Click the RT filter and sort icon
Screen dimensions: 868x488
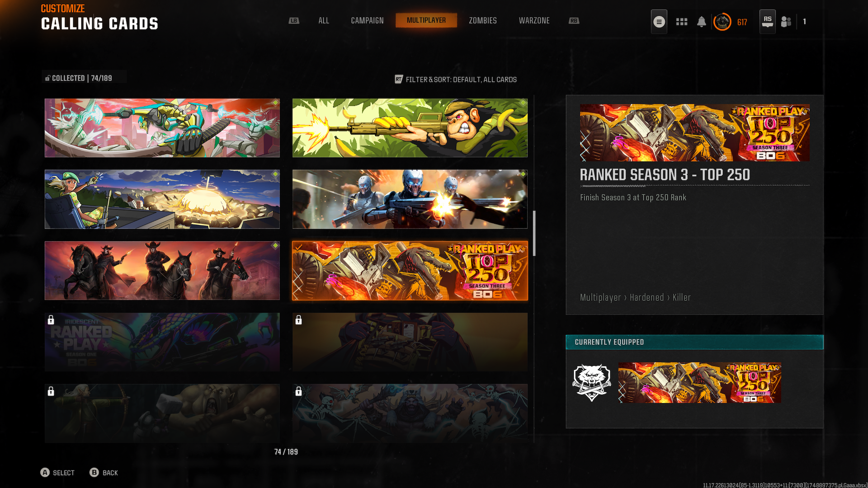click(398, 80)
